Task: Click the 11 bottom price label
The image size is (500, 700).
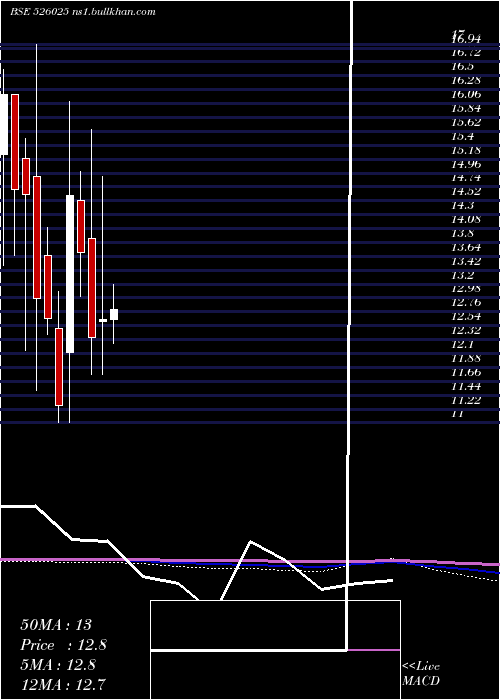Action: 458,413
